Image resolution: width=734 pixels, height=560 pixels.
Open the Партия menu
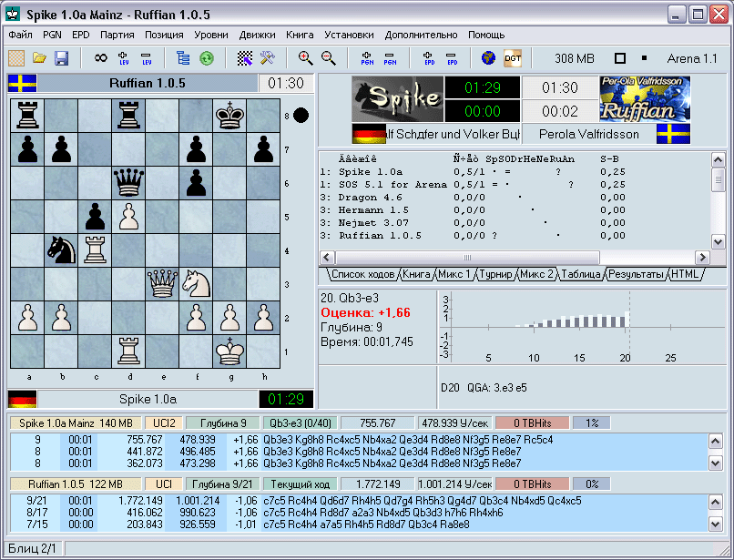[117, 35]
